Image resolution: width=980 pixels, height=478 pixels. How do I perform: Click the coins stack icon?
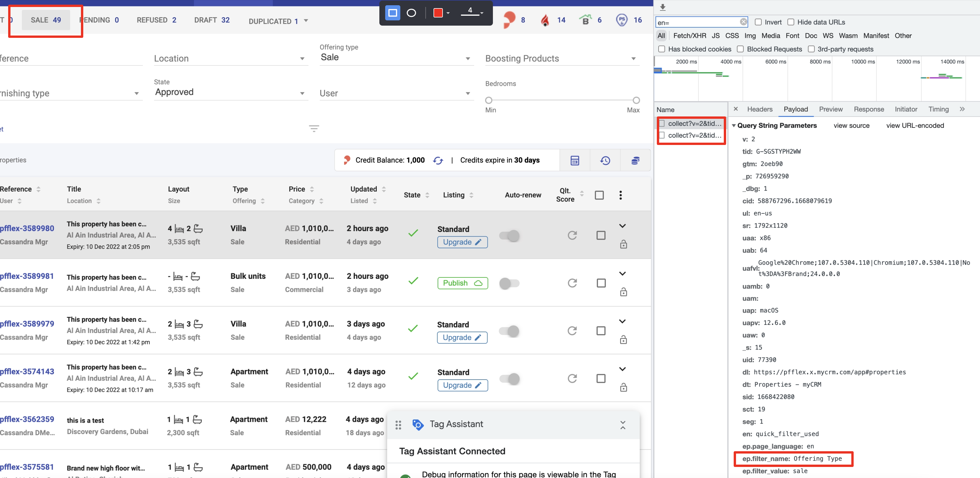coord(635,160)
